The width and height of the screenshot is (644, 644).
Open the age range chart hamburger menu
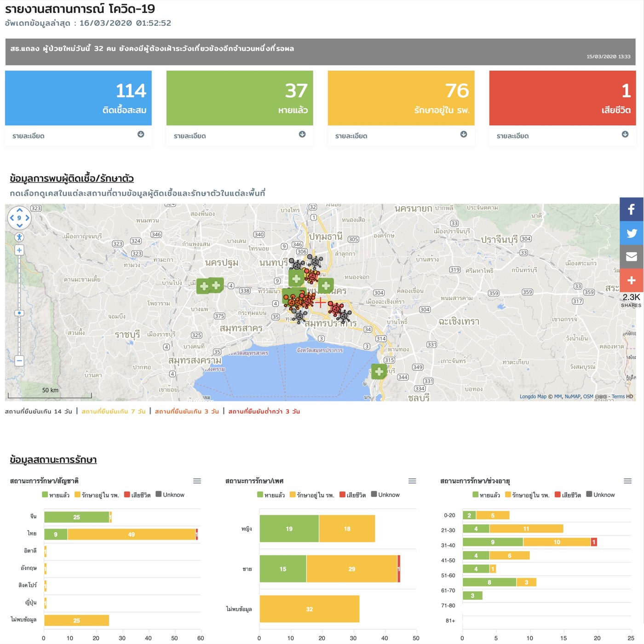(x=627, y=481)
